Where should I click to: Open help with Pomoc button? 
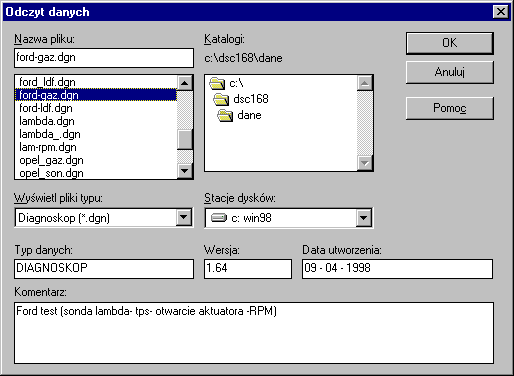450,108
